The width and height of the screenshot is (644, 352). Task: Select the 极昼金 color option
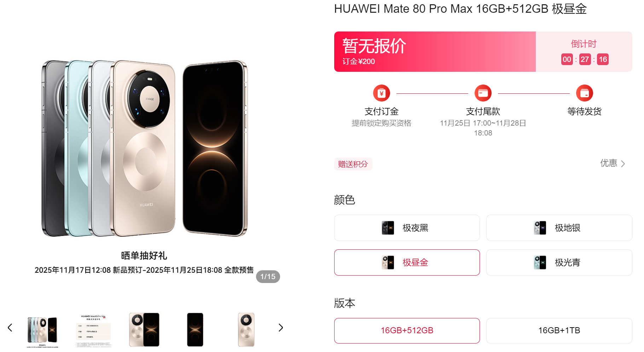click(x=407, y=262)
